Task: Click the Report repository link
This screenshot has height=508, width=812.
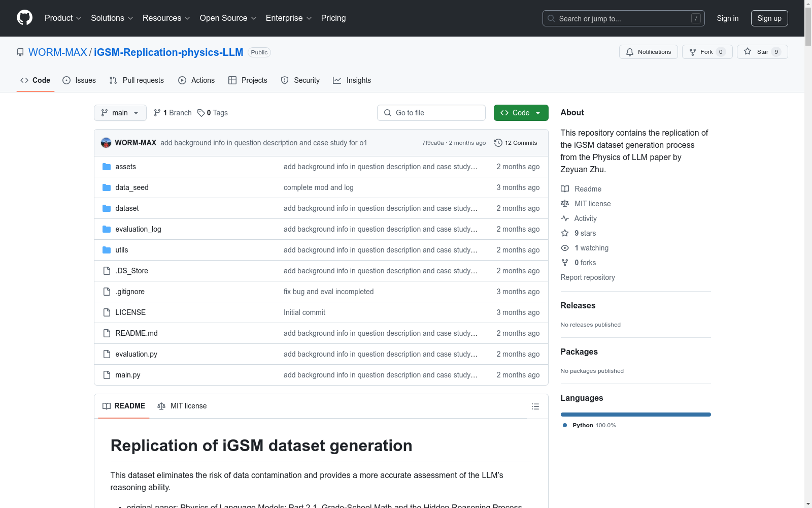Action: 588,277
